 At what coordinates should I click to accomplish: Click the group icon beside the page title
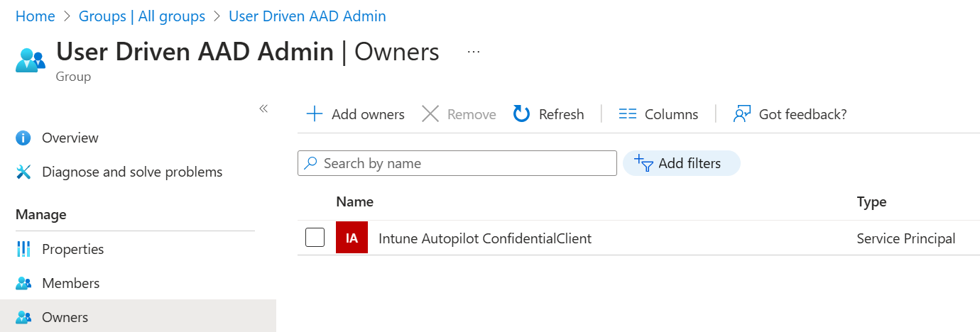click(30, 60)
